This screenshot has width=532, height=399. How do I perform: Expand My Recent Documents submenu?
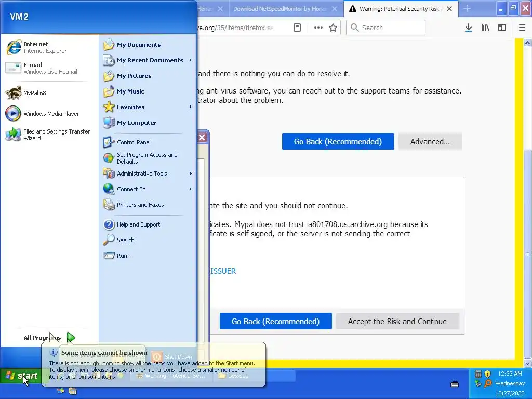[148, 60]
